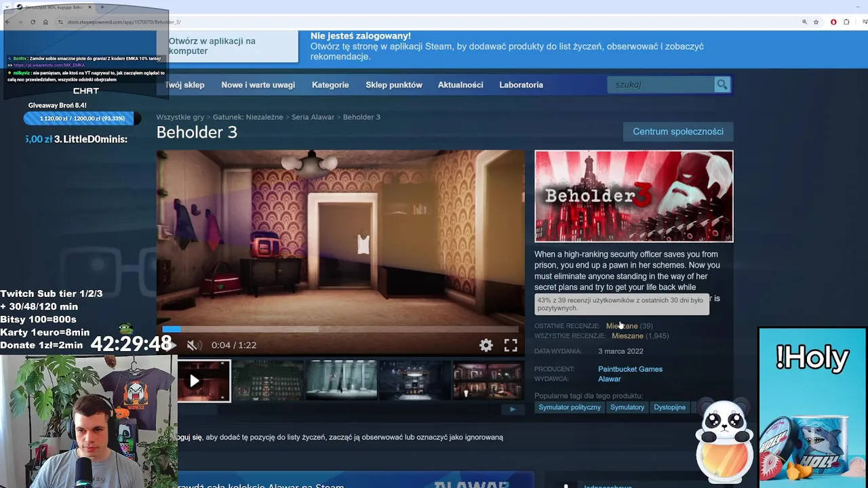Image resolution: width=868 pixels, height=488 pixels.
Task: Click the 'Beholder 3' page title
Action: pyautogui.click(x=197, y=132)
